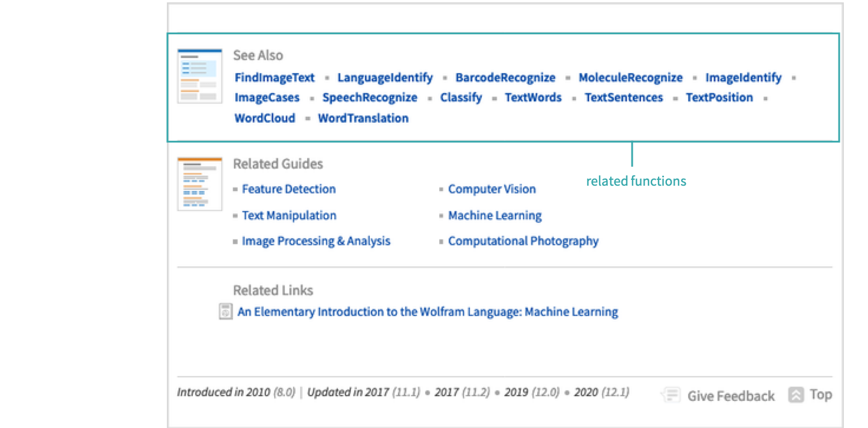Viewport: 868px width, 428px height.
Task: Click the Related Guides thumbnail icon
Action: 200,184
